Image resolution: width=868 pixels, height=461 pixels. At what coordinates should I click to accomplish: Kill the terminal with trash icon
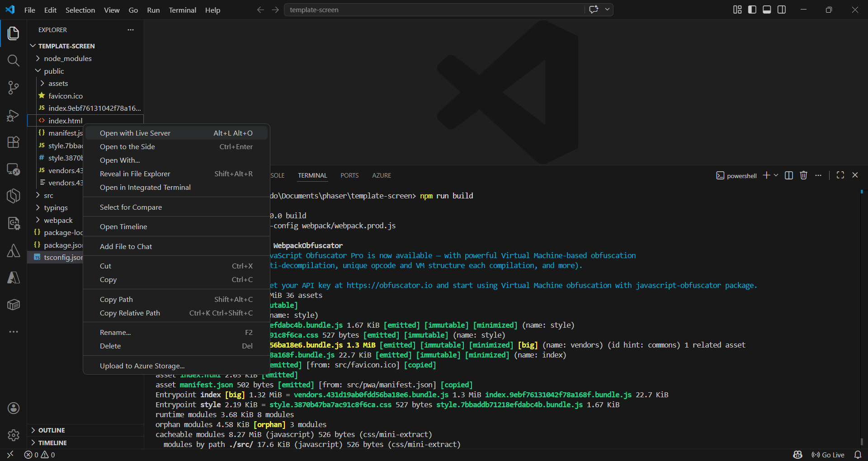click(x=803, y=175)
